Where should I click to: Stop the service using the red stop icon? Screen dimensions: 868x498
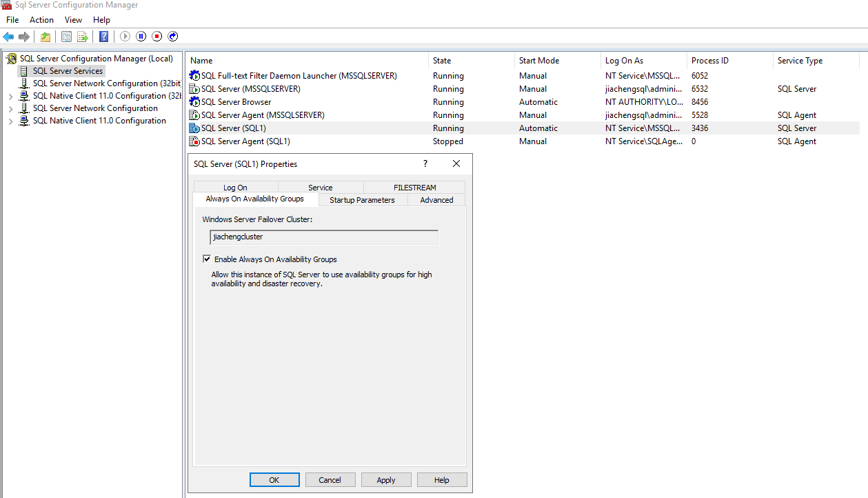(x=157, y=37)
